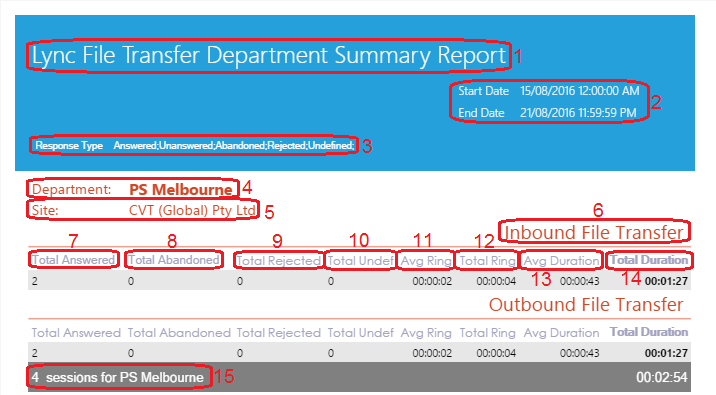The height and width of the screenshot is (395, 716).
Task: Click Total Abandoned header in Inbound section
Action: tap(174, 260)
